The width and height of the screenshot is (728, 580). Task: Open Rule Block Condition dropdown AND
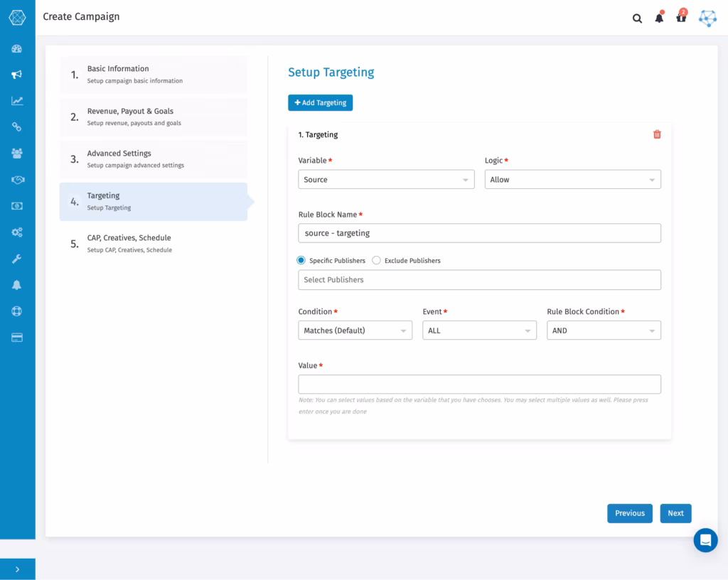pyautogui.click(x=604, y=331)
